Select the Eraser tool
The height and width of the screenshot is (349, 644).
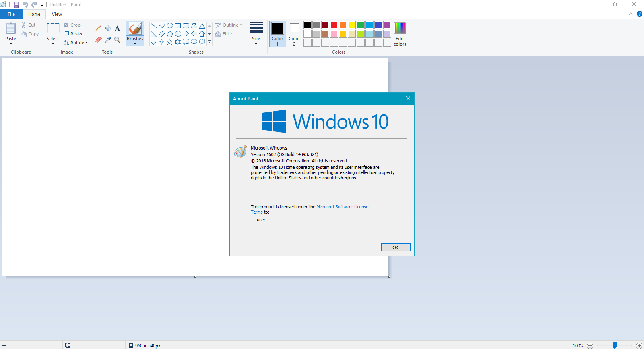pos(98,39)
